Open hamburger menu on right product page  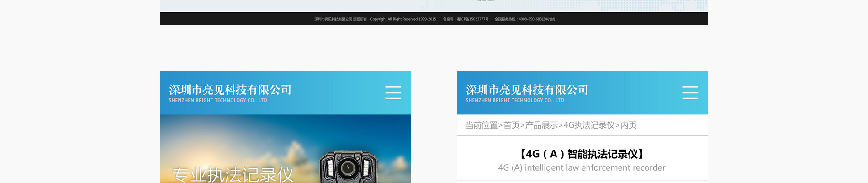[x=690, y=92]
